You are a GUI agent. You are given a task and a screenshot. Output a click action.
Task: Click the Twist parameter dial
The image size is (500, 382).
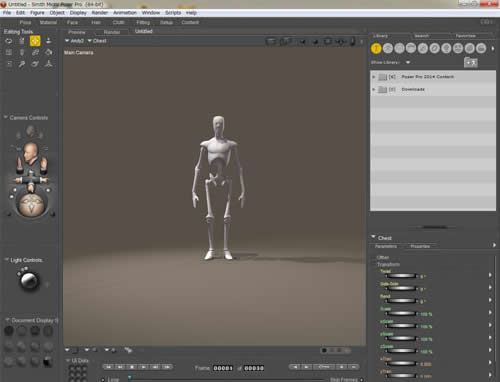coord(401,276)
